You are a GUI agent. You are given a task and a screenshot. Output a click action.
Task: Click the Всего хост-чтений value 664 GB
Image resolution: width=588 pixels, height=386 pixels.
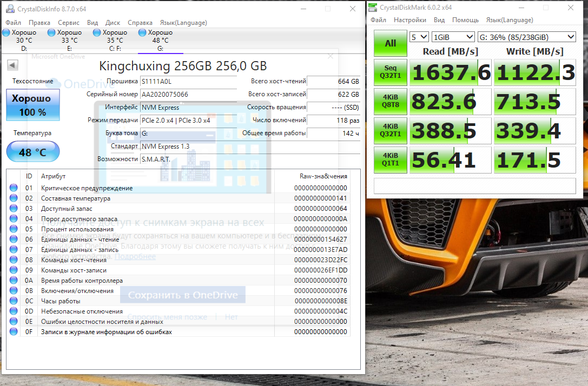[333, 81]
